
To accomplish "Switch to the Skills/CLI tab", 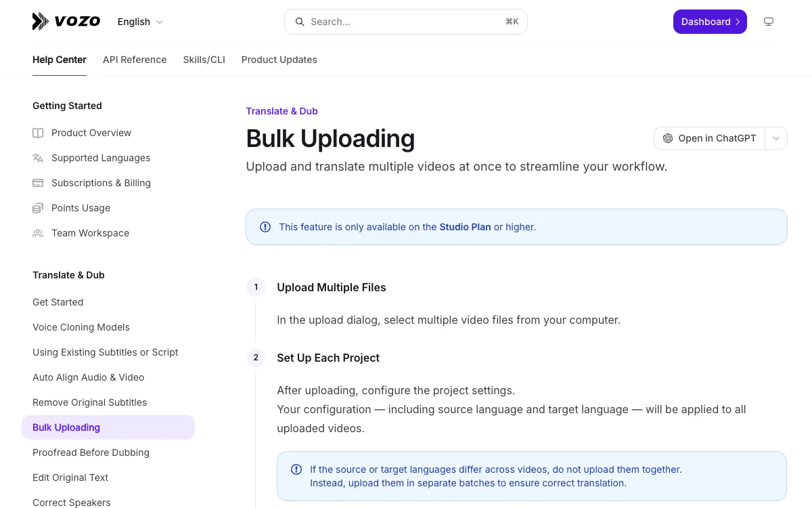I will click(x=204, y=60).
